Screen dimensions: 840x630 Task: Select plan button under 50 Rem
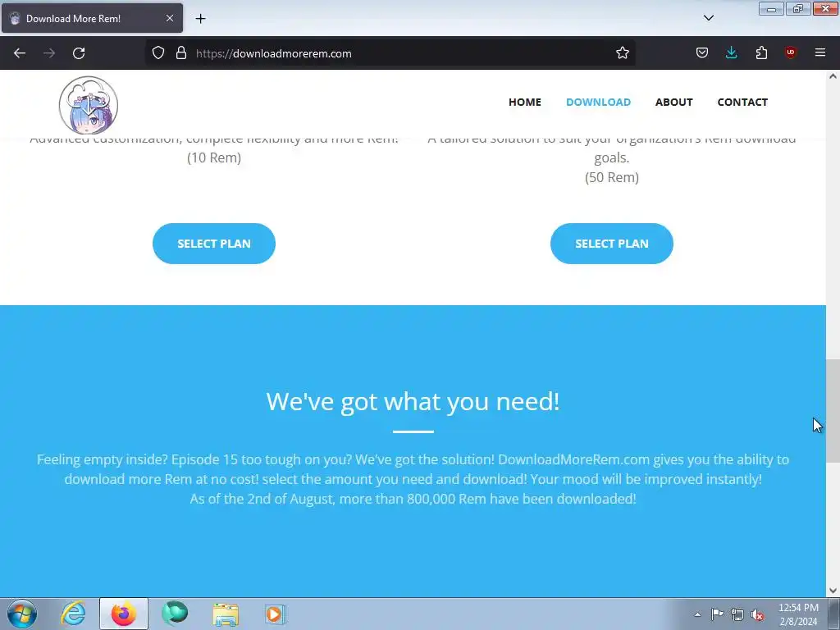[611, 243]
